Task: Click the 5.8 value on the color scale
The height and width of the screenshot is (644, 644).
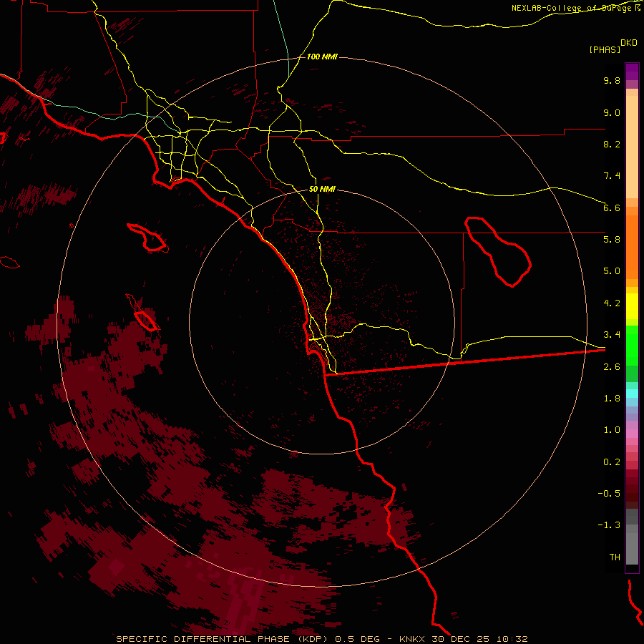Action: pyautogui.click(x=612, y=240)
